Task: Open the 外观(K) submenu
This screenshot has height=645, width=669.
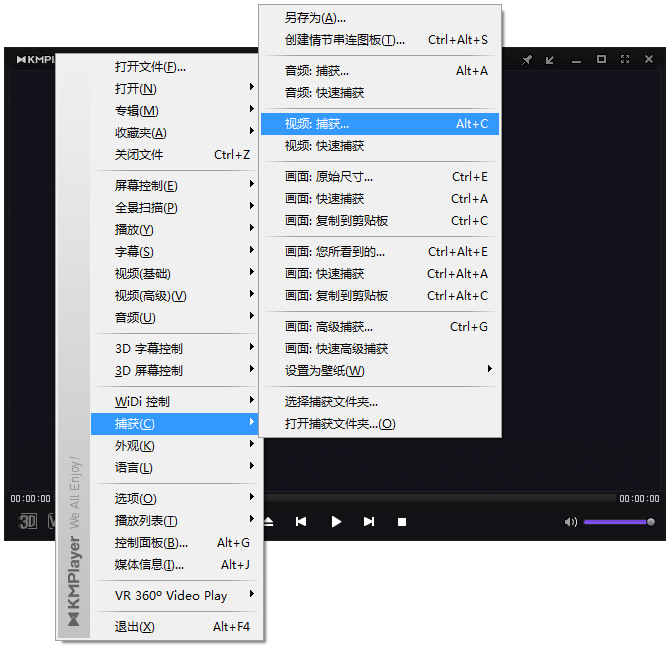Action: pos(175,446)
